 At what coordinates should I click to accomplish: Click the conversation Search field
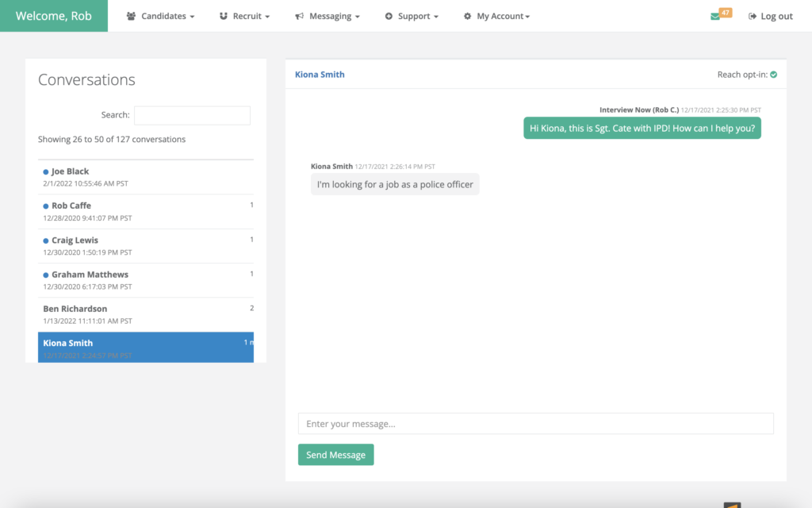click(x=192, y=115)
